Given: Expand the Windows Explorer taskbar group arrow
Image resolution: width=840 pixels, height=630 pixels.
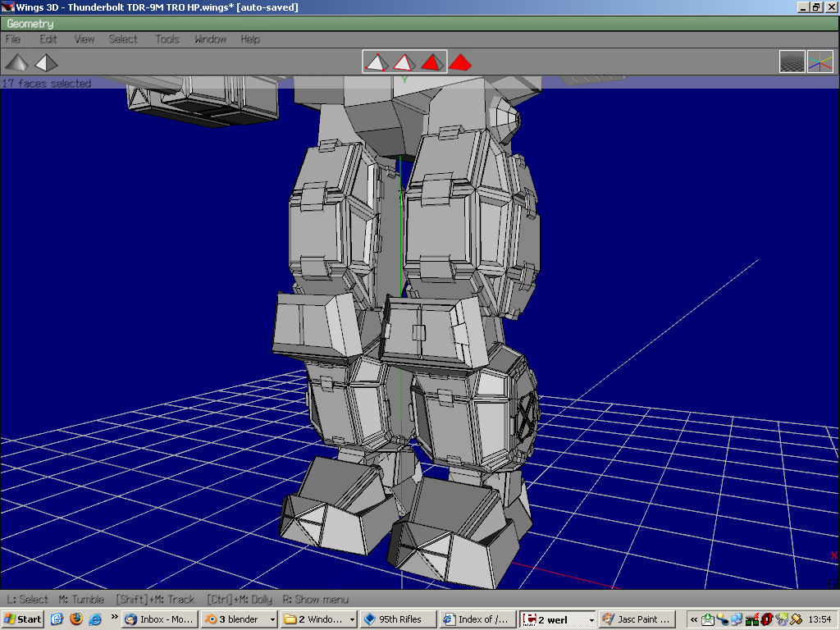Looking at the screenshot, I should click(352, 620).
